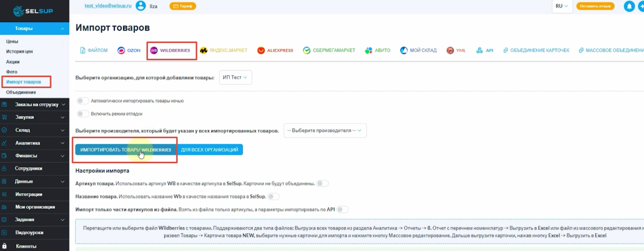This screenshot has height=251, width=644.
Task: Open the Массовое объединение tab
Action: coord(611,51)
